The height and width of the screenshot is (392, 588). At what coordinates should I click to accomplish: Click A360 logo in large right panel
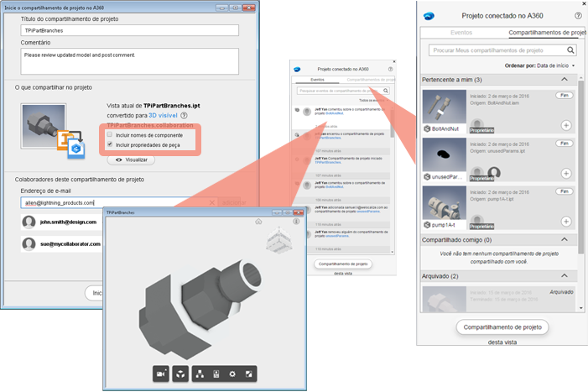tap(429, 16)
